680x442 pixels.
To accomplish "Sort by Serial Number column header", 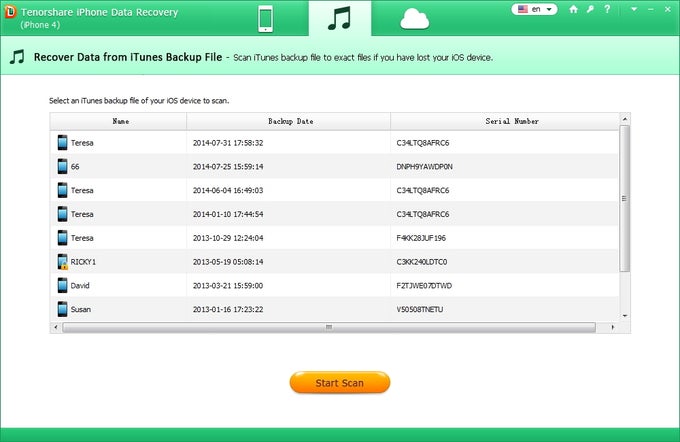I will (505, 121).
